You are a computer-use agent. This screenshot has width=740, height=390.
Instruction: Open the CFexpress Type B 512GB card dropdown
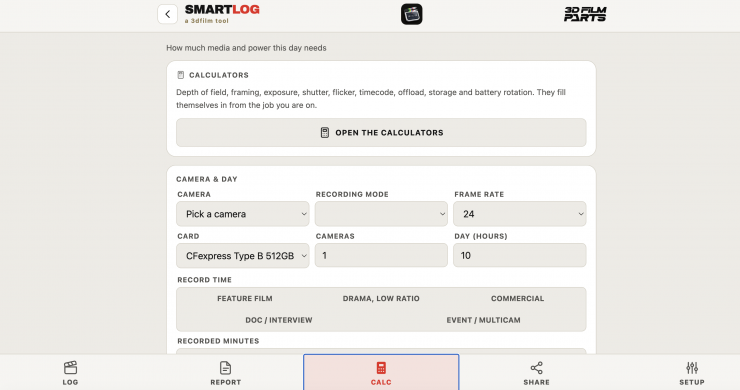(x=243, y=255)
